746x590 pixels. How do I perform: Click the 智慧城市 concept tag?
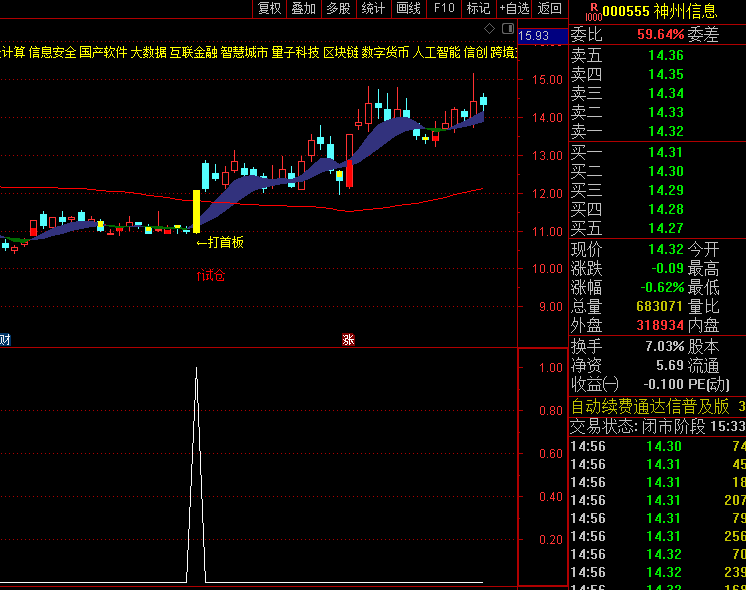pos(245,53)
